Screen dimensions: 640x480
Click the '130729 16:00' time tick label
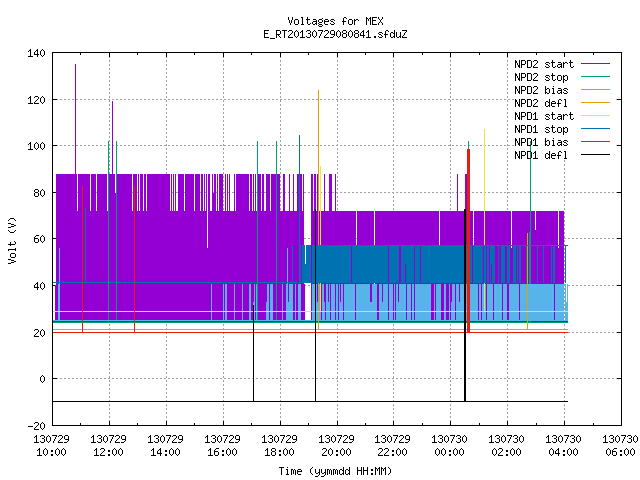pyautogui.click(x=222, y=446)
